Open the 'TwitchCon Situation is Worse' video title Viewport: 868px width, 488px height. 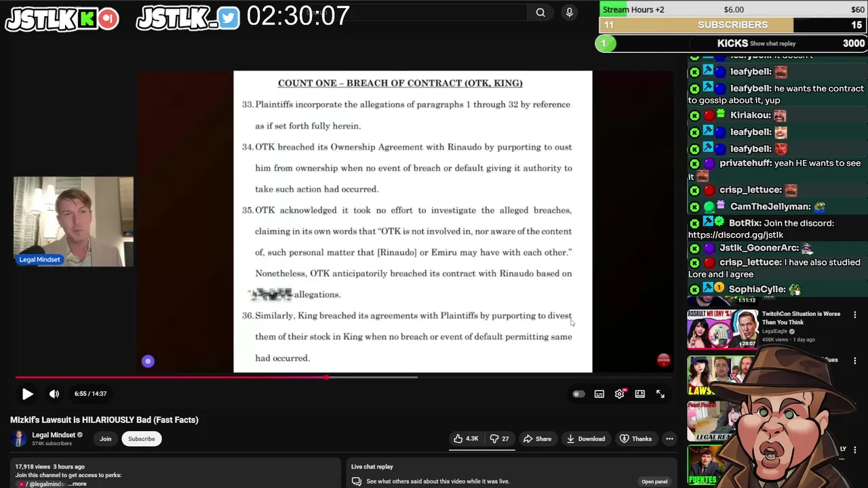(x=801, y=318)
